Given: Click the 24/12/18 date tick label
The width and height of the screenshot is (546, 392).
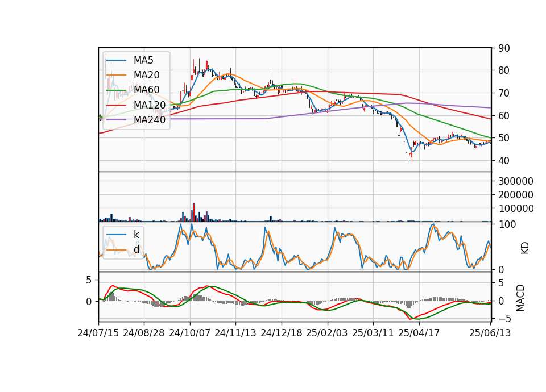Looking at the screenshot, I should point(282,333).
